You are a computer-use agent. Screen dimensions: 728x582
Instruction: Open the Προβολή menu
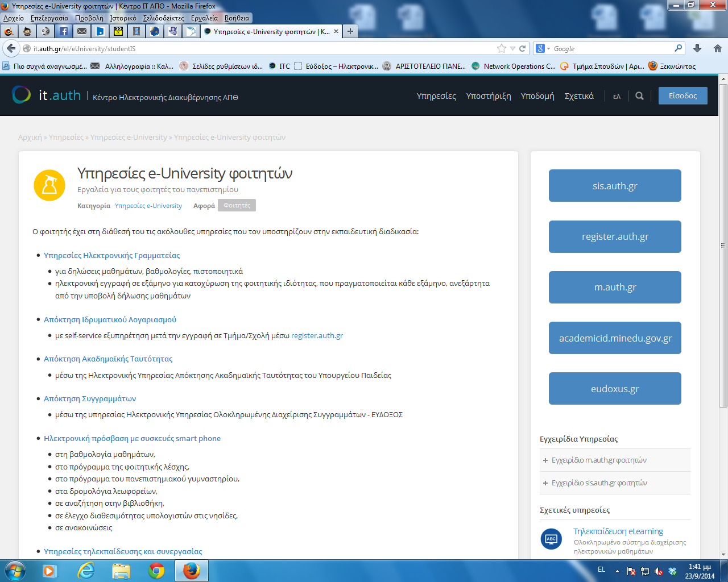[x=89, y=18]
